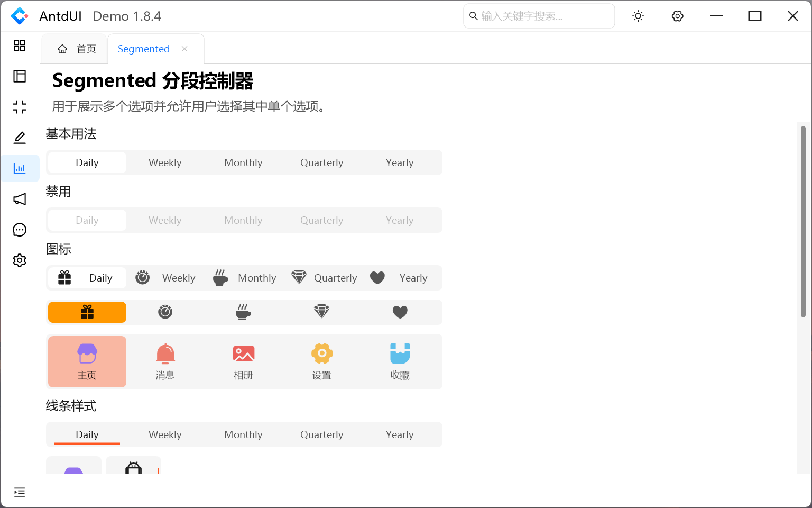Open the layout icon in the sidebar
This screenshot has height=508, width=812.
[x=20, y=77]
